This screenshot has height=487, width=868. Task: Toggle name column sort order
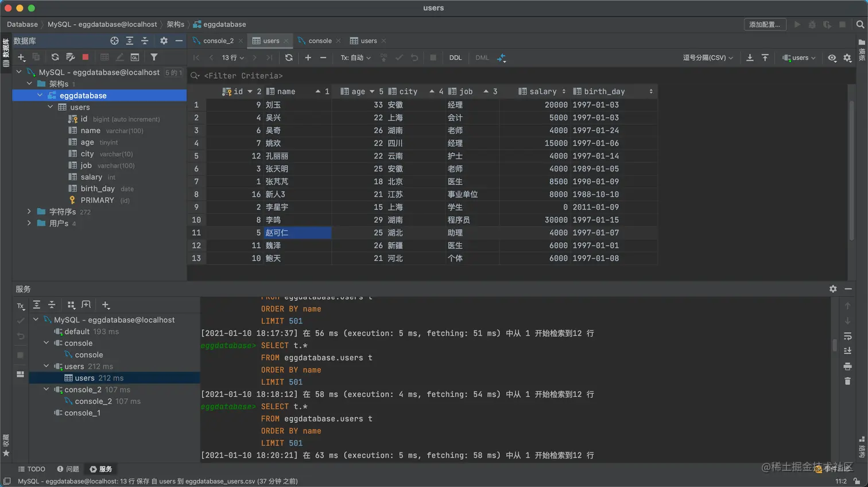pyautogui.click(x=317, y=92)
